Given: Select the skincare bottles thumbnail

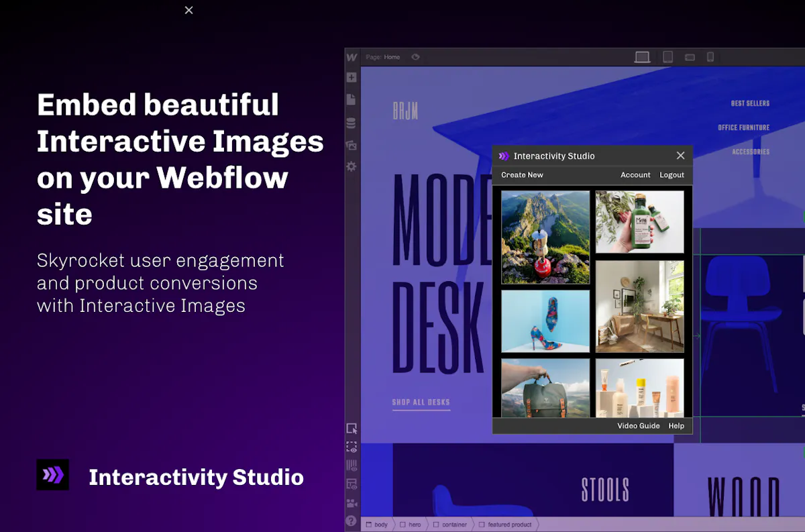Looking at the screenshot, I should [640, 388].
